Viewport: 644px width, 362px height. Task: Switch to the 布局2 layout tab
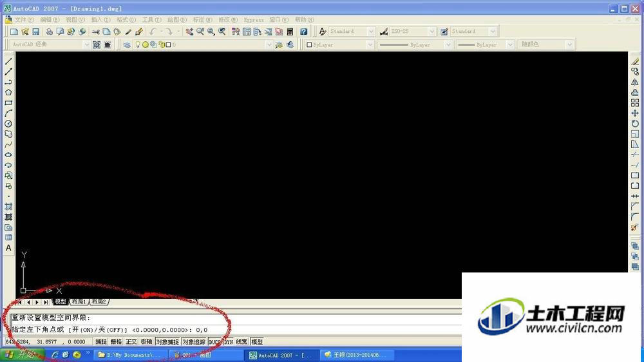(x=99, y=301)
